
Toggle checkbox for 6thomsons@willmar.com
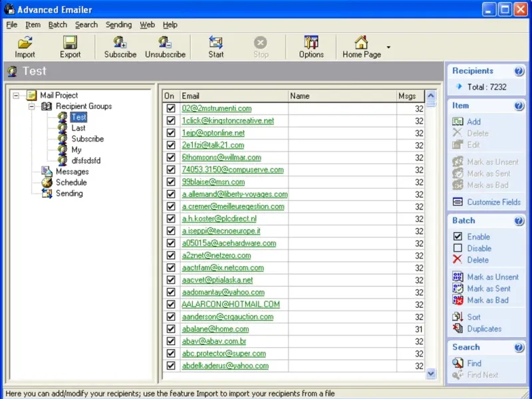point(171,158)
